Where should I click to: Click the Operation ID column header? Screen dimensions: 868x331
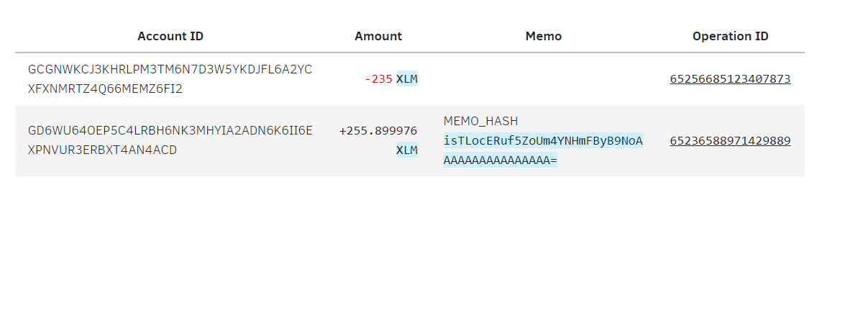coord(731,36)
